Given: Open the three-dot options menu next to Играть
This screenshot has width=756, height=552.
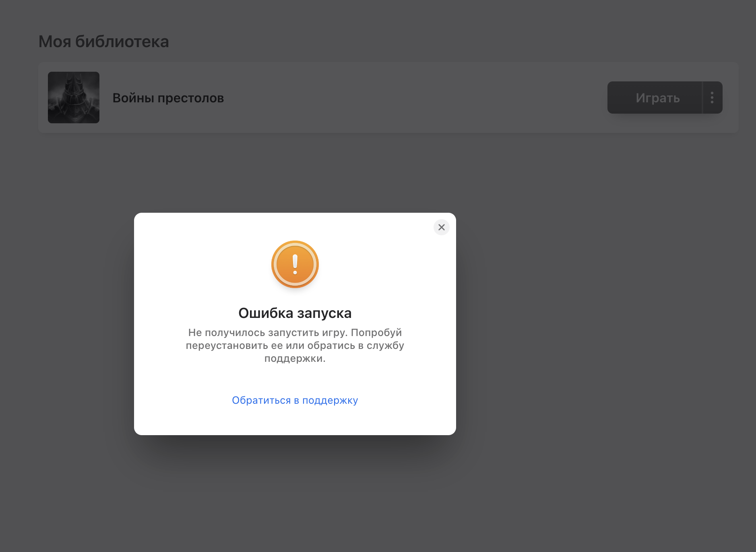Looking at the screenshot, I should (712, 98).
